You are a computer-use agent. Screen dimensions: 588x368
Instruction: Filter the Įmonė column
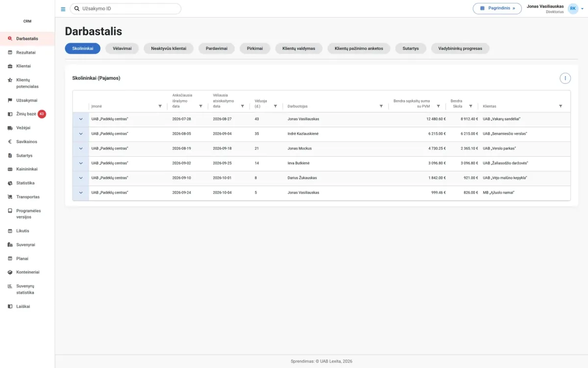coord(160,106)
